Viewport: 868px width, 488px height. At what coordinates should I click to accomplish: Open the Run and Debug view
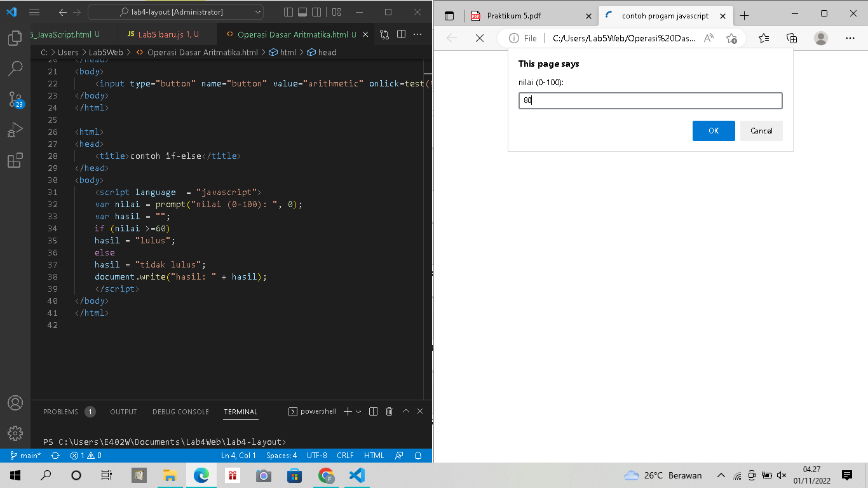tap(14, 130)
